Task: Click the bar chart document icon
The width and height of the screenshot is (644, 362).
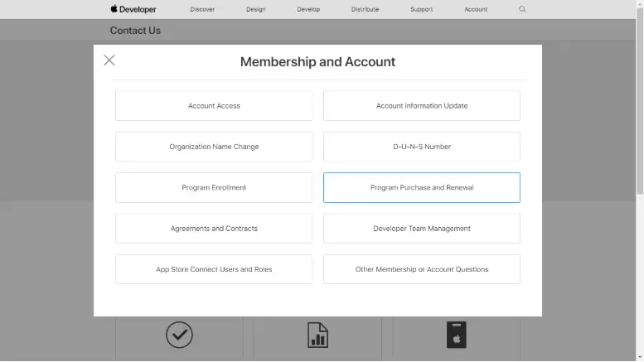Action: click(x=317, y=335)
